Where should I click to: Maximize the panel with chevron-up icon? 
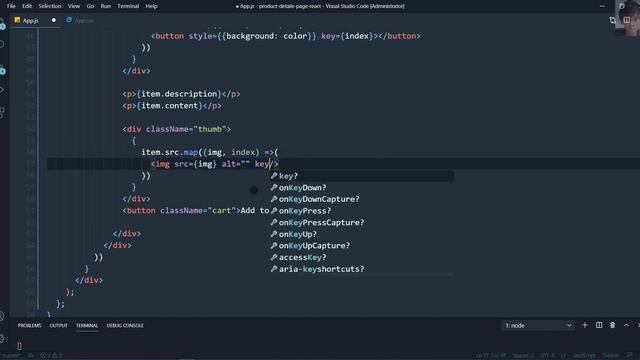627,325
